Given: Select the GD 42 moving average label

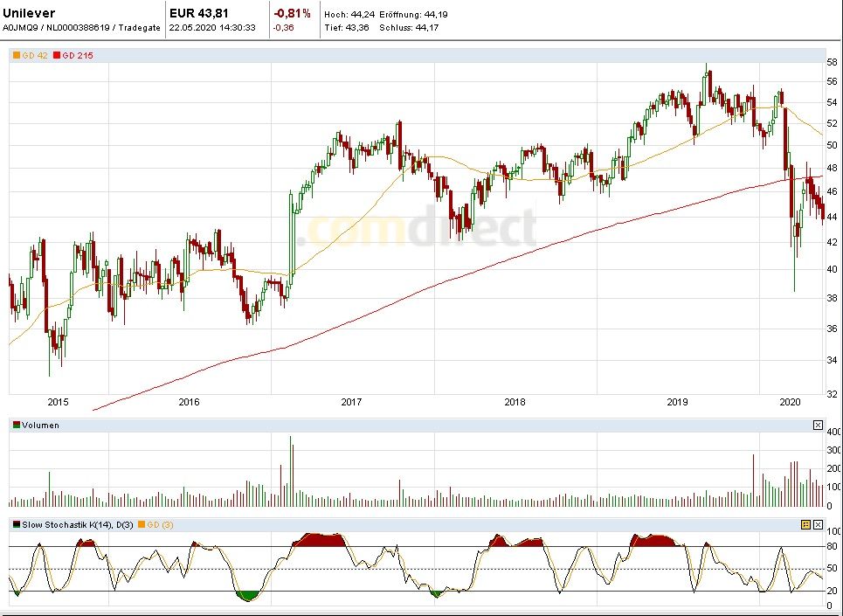Looking at the screenshot, I should [35, 56].
